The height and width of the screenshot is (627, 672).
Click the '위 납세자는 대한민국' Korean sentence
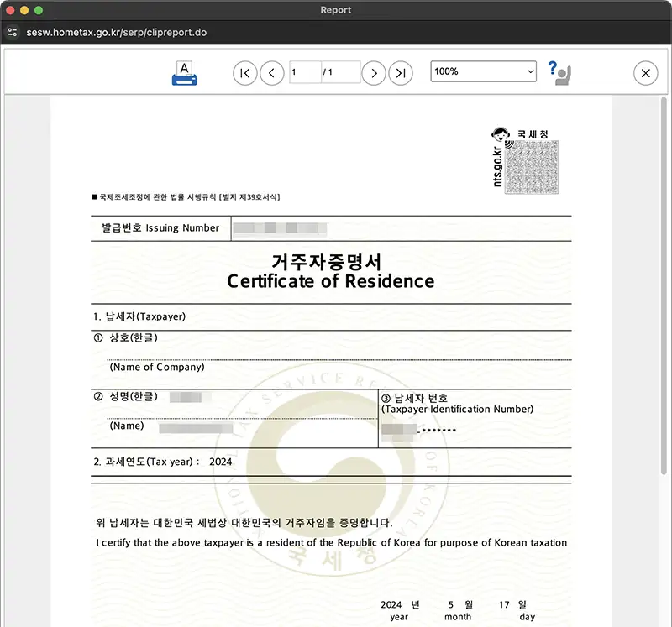[244, 522]
